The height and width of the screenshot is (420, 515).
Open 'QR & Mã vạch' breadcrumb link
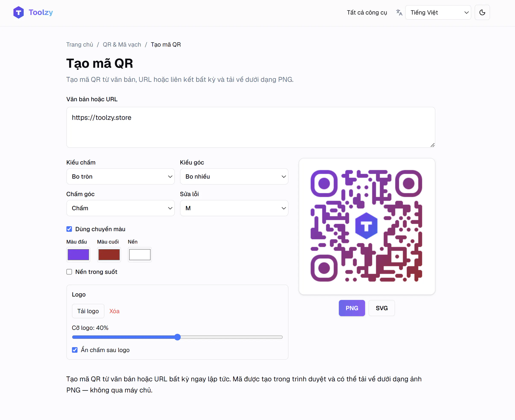tap(122, 44)
